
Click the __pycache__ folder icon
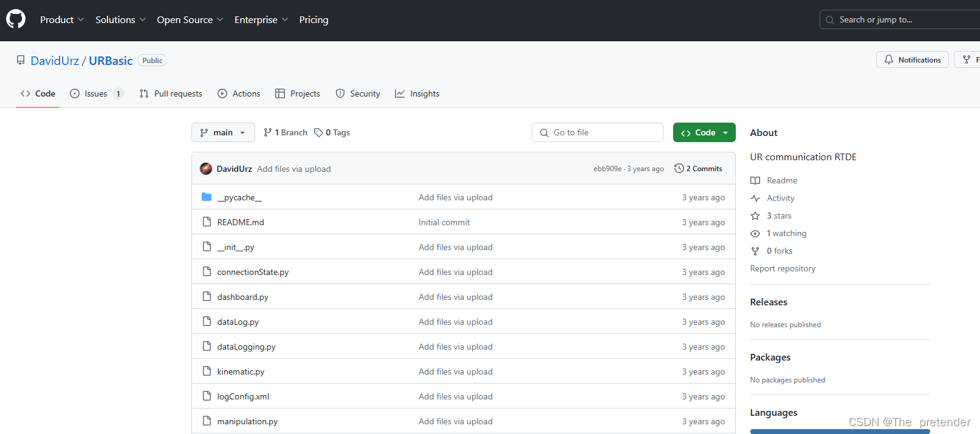tap(207, 197)
